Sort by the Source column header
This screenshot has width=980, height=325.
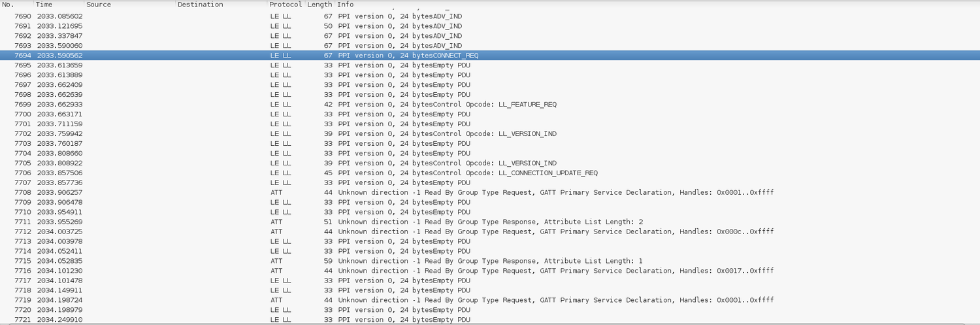(129, 5)
